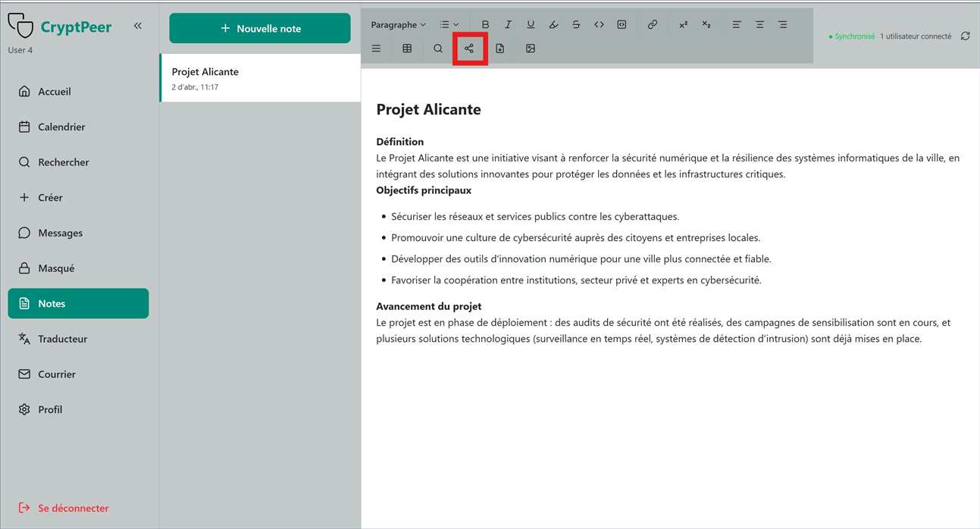Open the share icon highlighted in red
Screen dimensions: 980x529
pyautogui.click(x=470, y=48)
